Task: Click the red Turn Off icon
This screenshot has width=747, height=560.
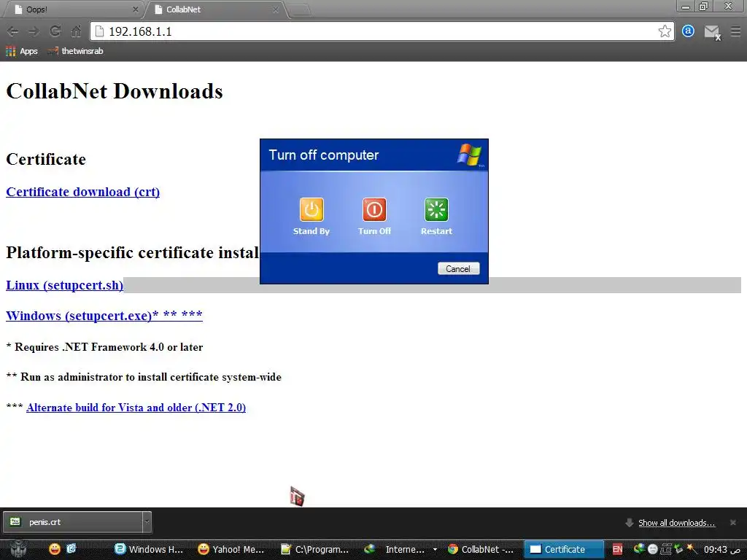Action: pyautogui.click(x=374, y=209)
